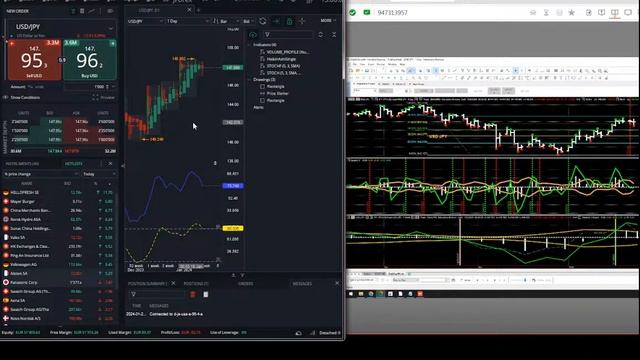Close the hotlists panel

(x=110, y=164)
